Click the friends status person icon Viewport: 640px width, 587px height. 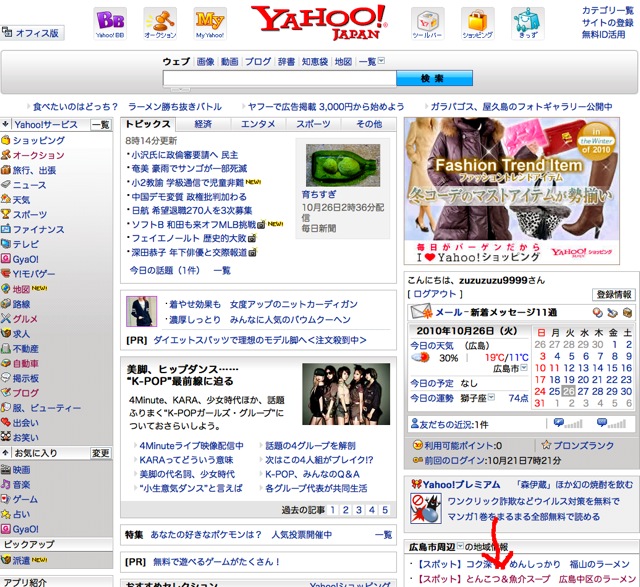[x=415, y=424]
